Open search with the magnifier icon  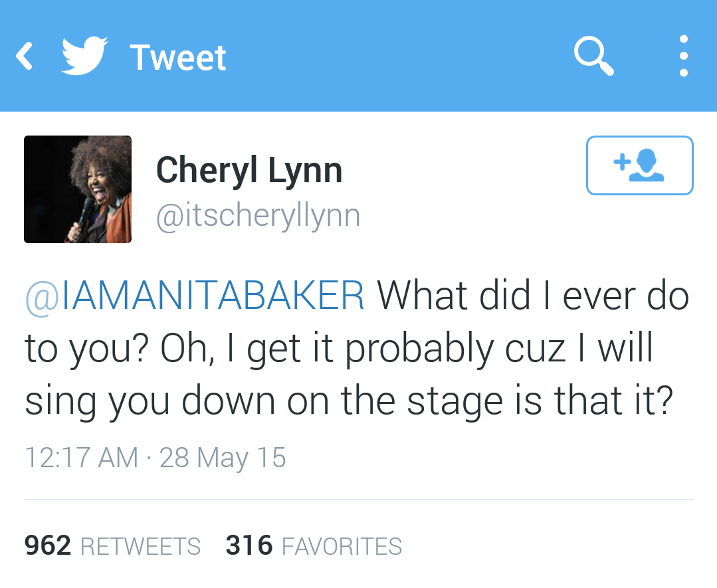click(x=593, y=56)
